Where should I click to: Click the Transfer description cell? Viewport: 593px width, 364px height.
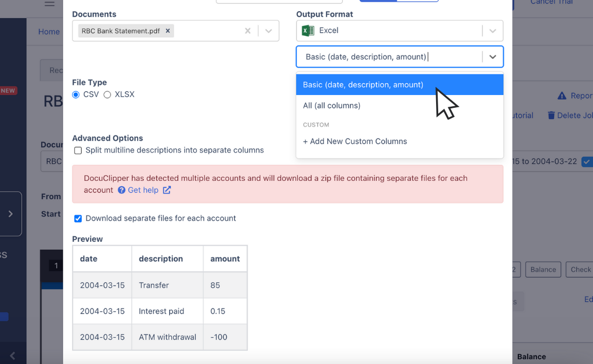(168, 285)
